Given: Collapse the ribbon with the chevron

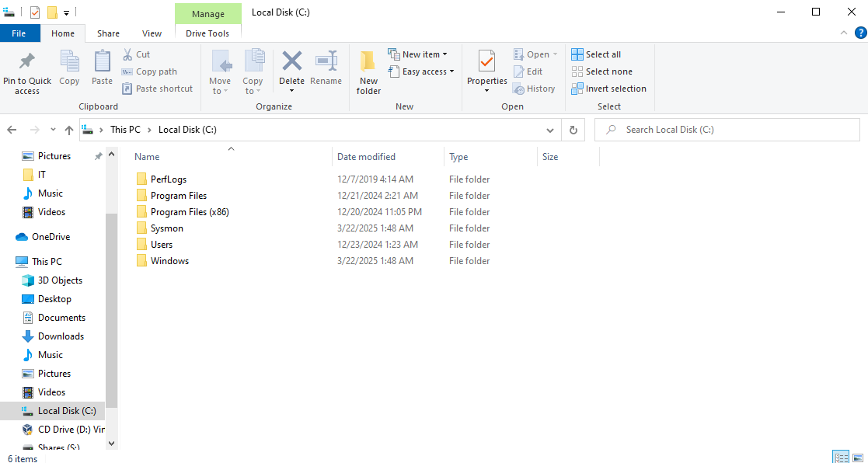Looking at the screenshot, I should coord(844,33).
